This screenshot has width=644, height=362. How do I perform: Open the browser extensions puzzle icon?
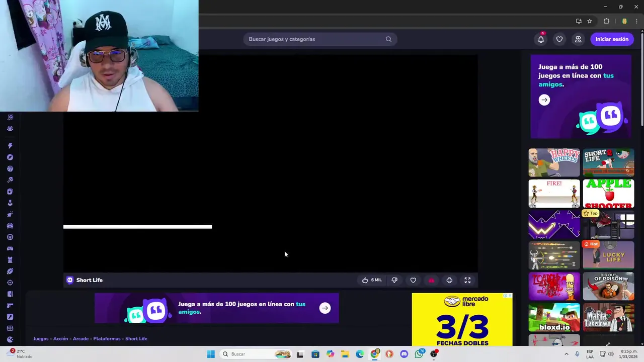click(x=606, y=21)
